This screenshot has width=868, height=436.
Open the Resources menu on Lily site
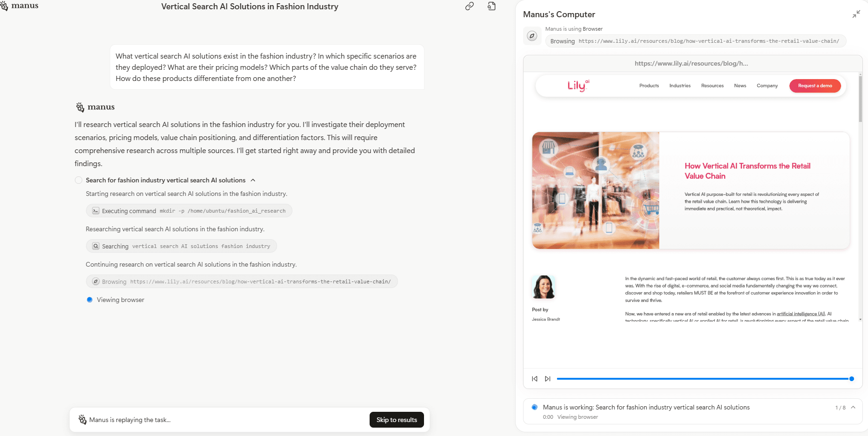(x=712, y=86)
